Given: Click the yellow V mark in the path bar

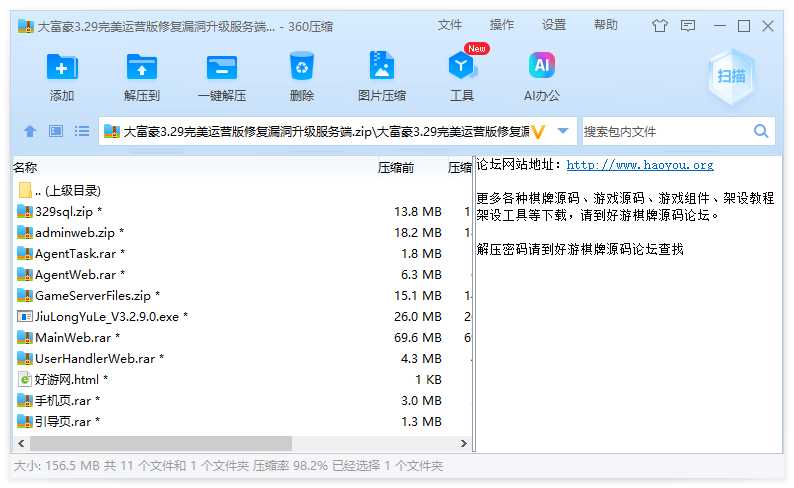Looking at the screenshot, I should click(538, 132).
